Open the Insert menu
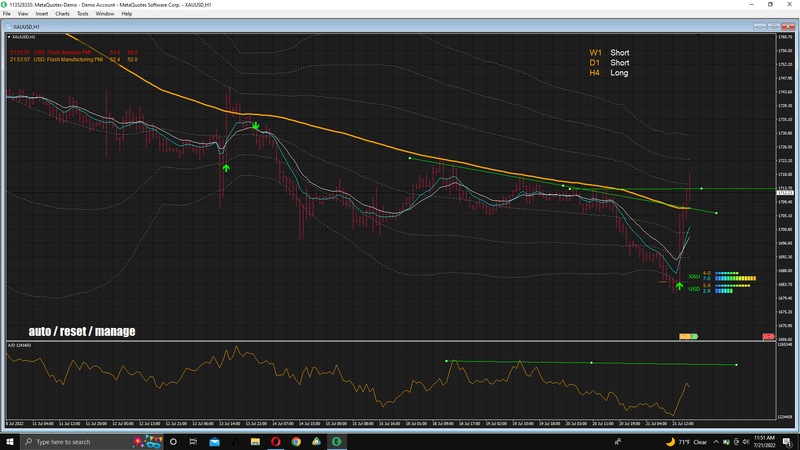 (x=41, y=14)
